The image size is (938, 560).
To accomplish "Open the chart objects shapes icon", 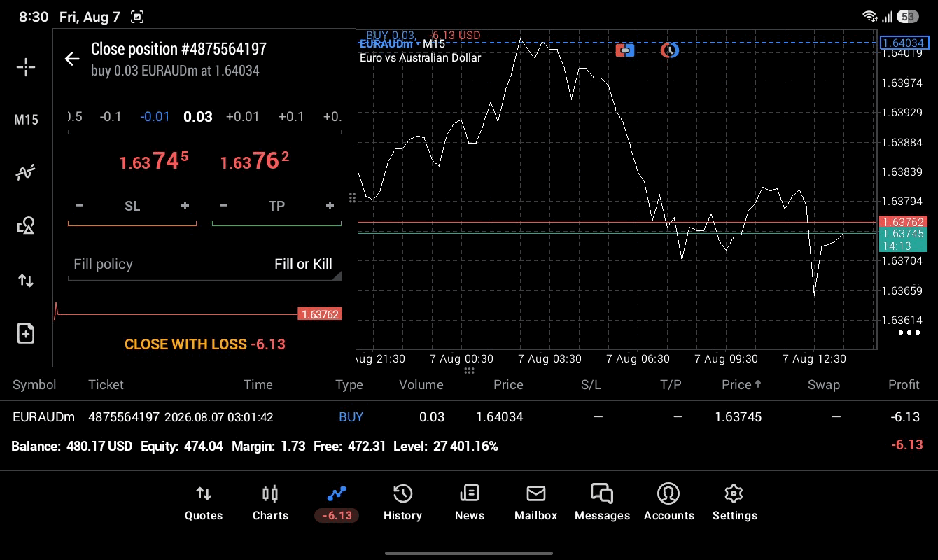I will tap(26, 225).
